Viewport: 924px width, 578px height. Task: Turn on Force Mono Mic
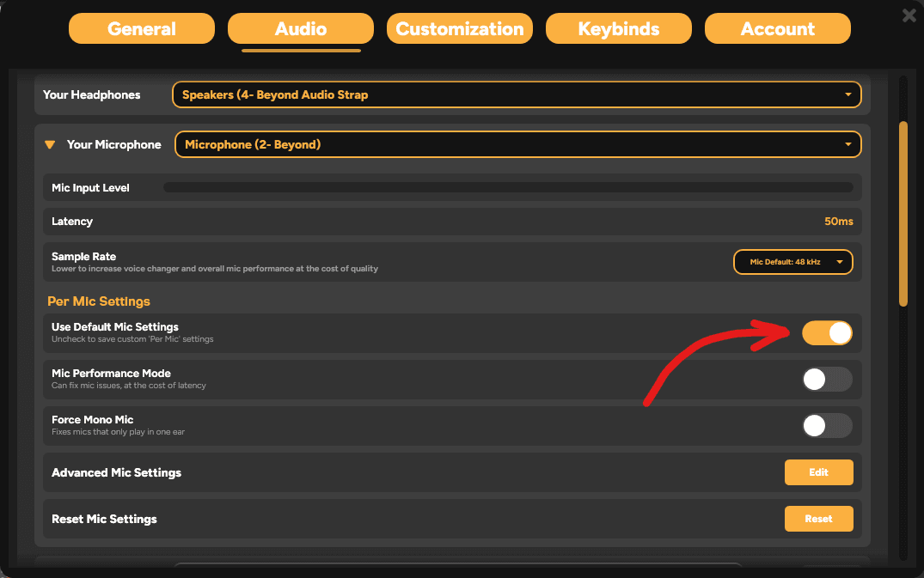(x=826, y=425)
